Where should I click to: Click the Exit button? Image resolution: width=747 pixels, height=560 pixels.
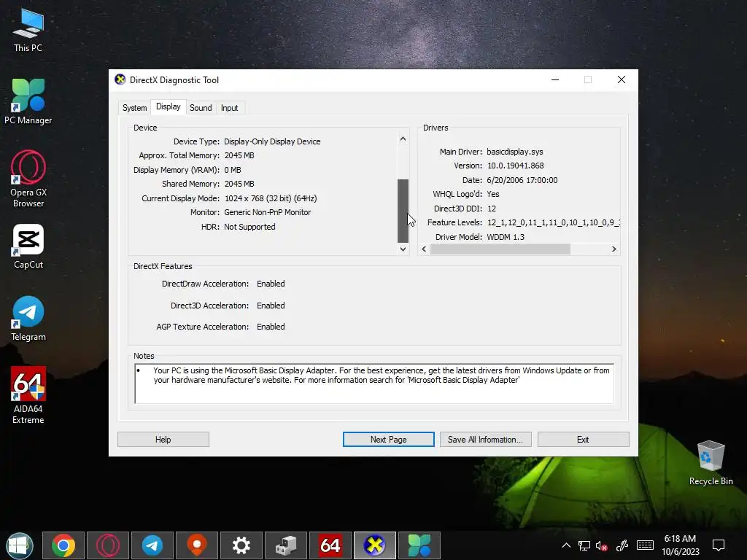pos(583,440)
